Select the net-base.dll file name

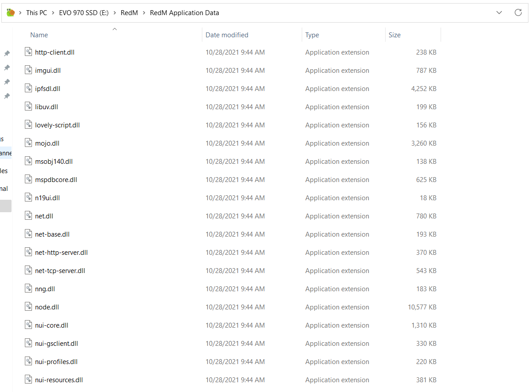point(52,234)
